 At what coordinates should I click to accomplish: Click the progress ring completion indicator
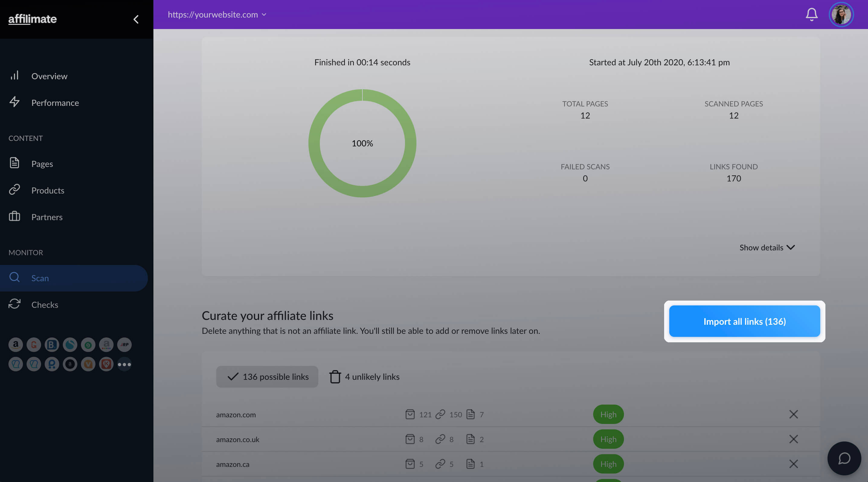point(362,143)
